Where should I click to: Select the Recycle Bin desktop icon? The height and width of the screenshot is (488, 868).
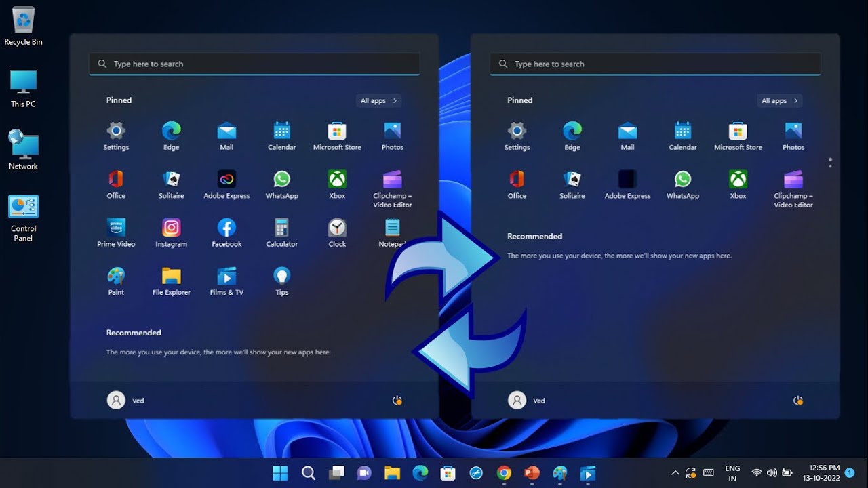23,27
